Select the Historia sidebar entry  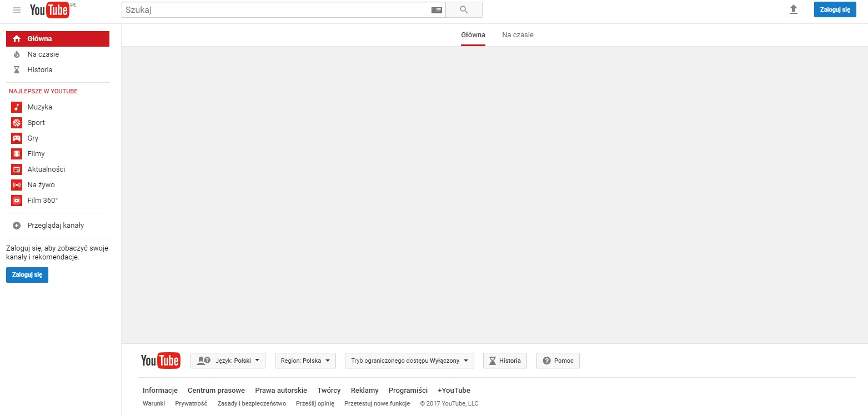tap(39, 69)
